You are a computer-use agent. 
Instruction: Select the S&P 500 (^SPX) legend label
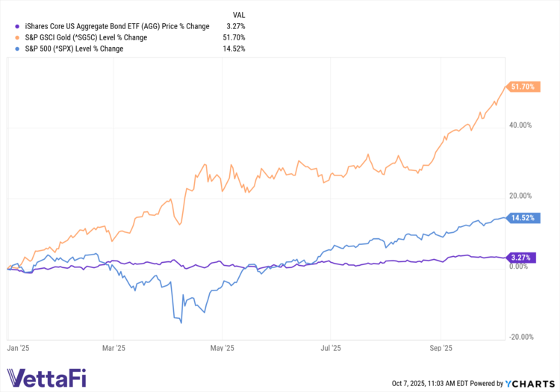coord(74,49)
